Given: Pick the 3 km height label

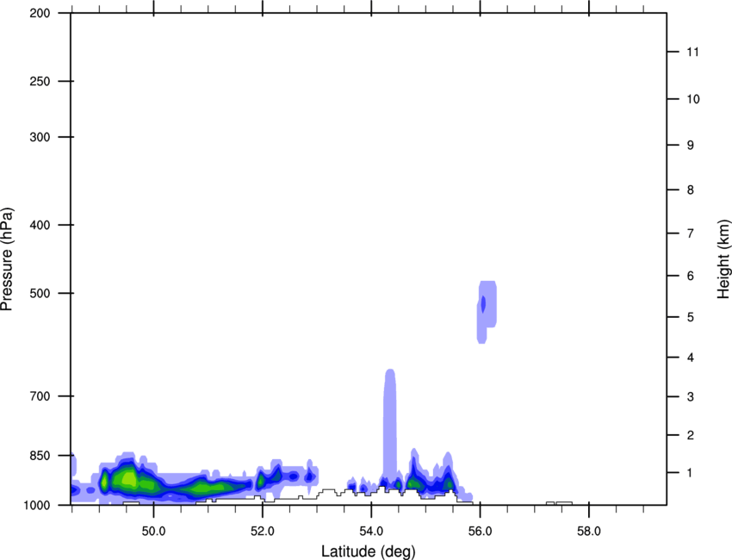Looking at the screenshot, I should (691, 397).
